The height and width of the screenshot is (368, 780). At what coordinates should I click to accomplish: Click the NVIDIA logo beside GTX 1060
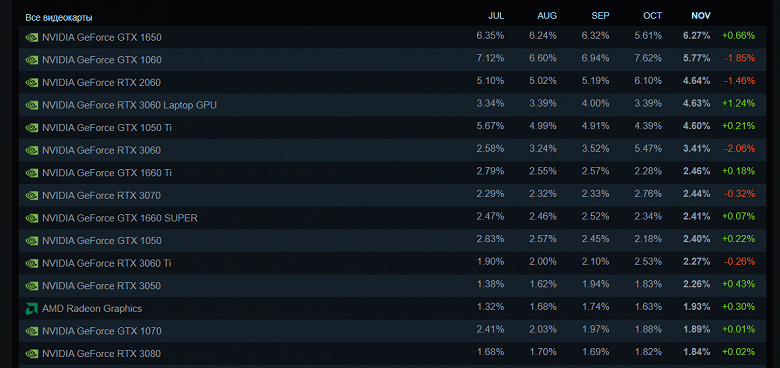31,60
